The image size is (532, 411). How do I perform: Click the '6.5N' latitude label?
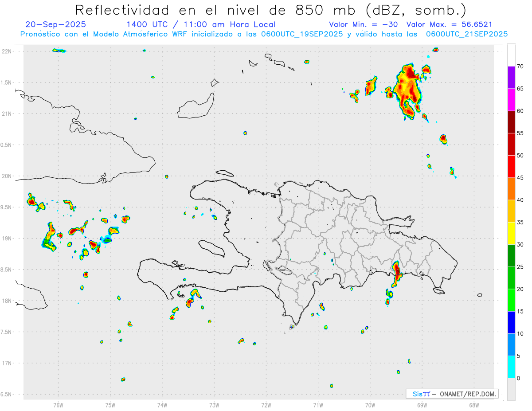[x=7, y=394]
